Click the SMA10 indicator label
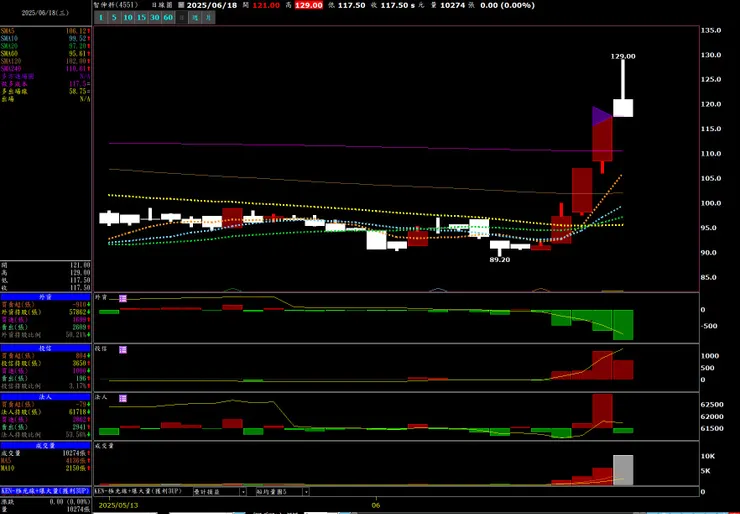Viewport: 740px width, 514px height. tap(10, 39)
